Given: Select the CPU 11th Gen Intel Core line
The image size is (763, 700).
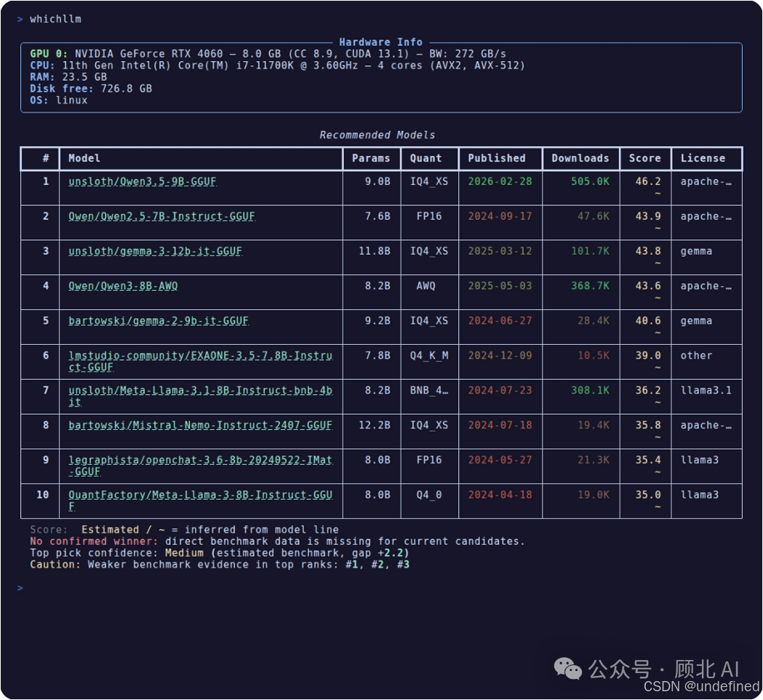Looking at the screenshot, I should (x=277, y=65).
